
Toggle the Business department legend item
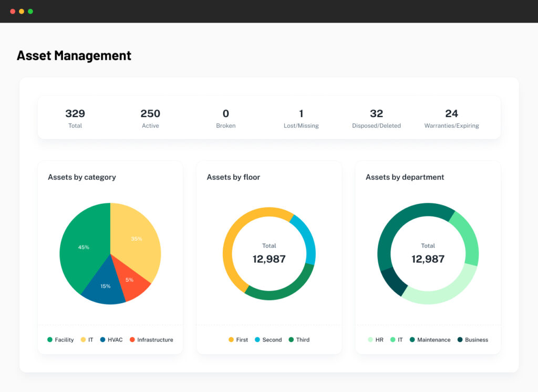pos(473,340)
